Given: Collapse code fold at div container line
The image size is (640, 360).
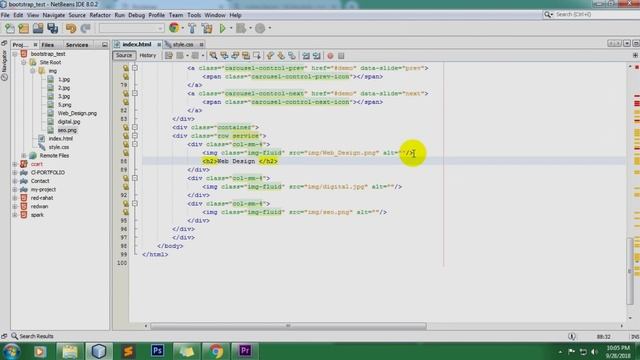Looking at the screenshot, I should (x=135, y=127).
